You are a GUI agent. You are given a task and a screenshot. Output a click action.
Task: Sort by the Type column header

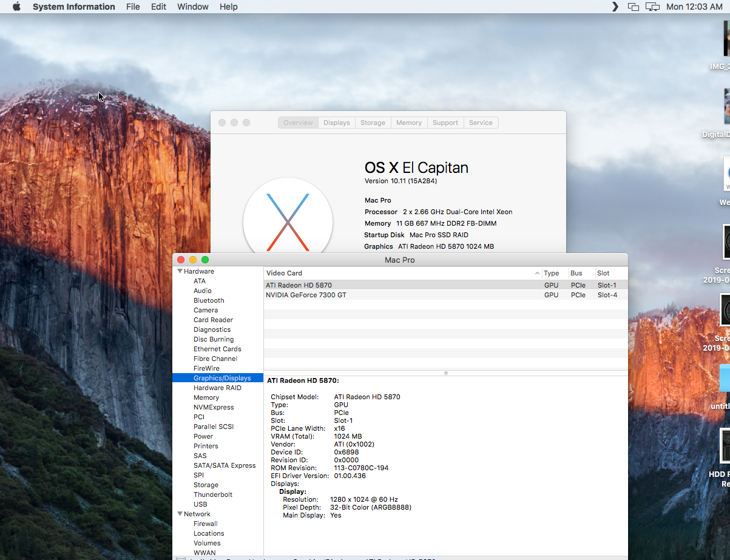pyautogui.click(x=555, y=273)
